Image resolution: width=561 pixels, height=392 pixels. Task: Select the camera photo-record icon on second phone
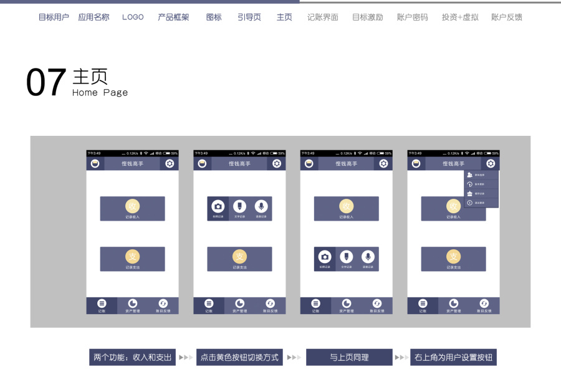click(217, 205)
